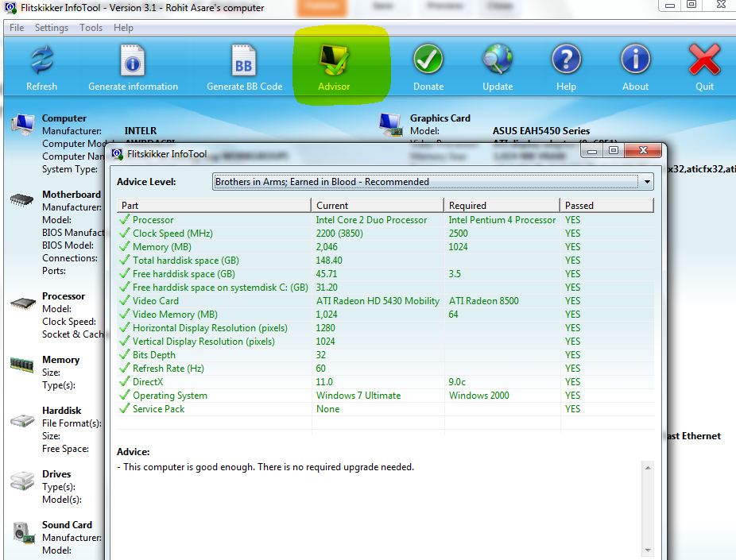Screen dimensions: 736x560
Task: Click the Drives section icon
Action: tap(22, 481)
